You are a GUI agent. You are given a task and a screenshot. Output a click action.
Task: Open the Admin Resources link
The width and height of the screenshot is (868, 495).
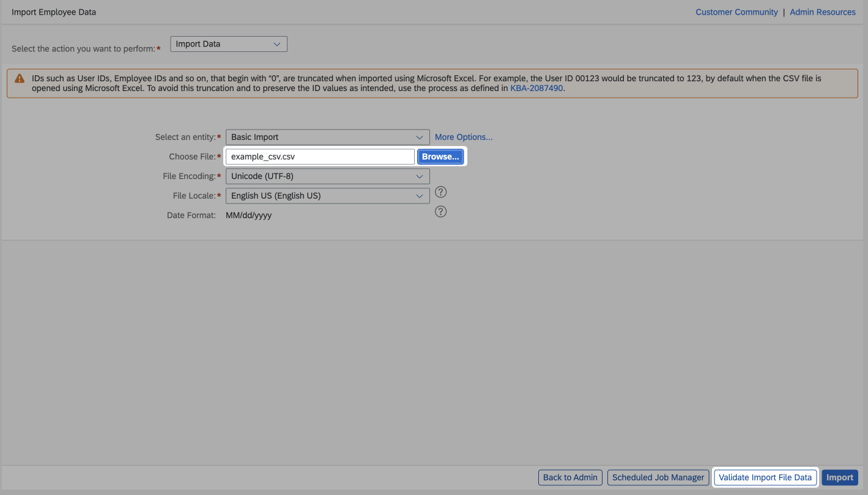point(823,12)
